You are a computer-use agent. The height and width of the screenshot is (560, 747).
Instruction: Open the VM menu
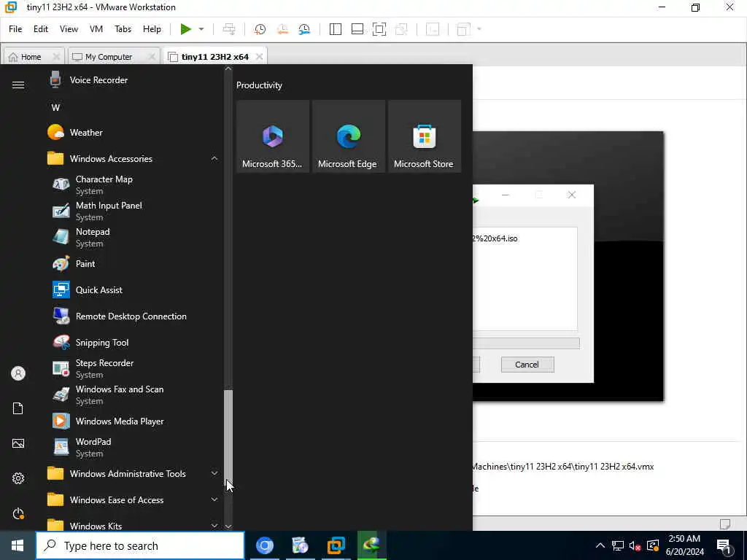tap(96, 29)
